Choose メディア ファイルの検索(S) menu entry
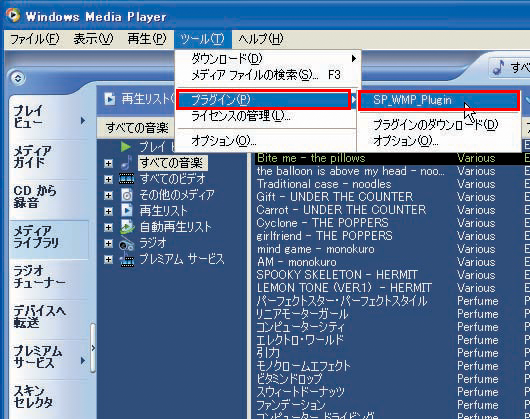530x419 pixels. 268,75
